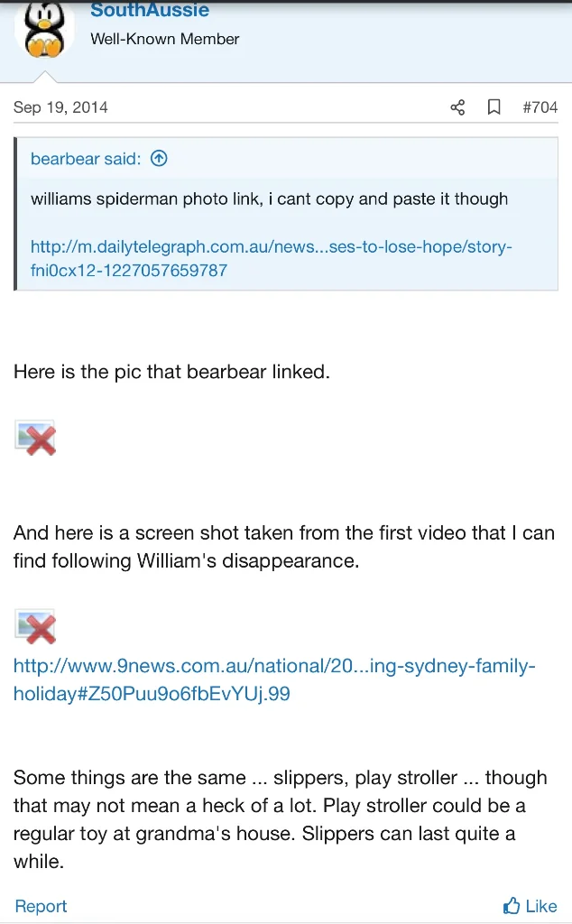The image size is (572, 924).
Task: Click the broken image above the 9news link
Action: (x=36, y=627)
